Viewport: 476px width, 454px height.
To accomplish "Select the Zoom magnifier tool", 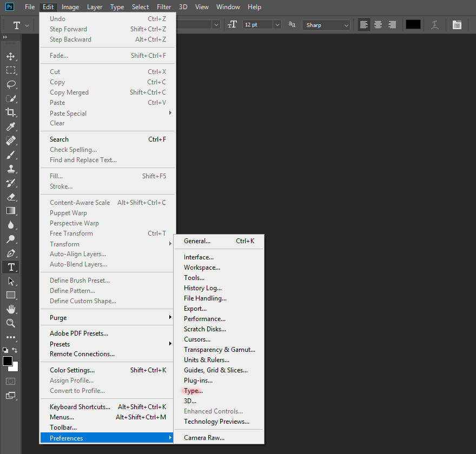I will click(x=11, y=323).
